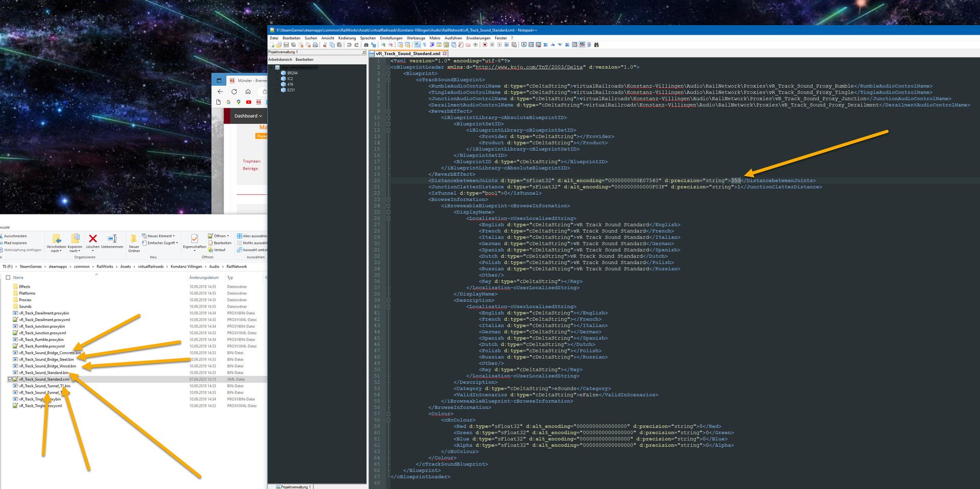The width and height of the screenshot is (980, 489).
Task: Open the Kodierung menu
Action: pos(347,38)
